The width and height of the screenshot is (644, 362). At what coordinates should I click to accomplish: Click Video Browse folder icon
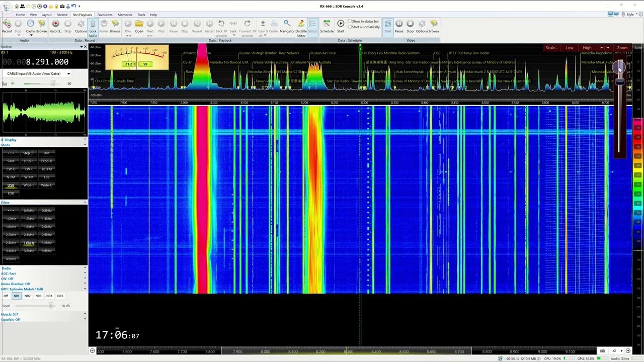(x=434, y=24)
